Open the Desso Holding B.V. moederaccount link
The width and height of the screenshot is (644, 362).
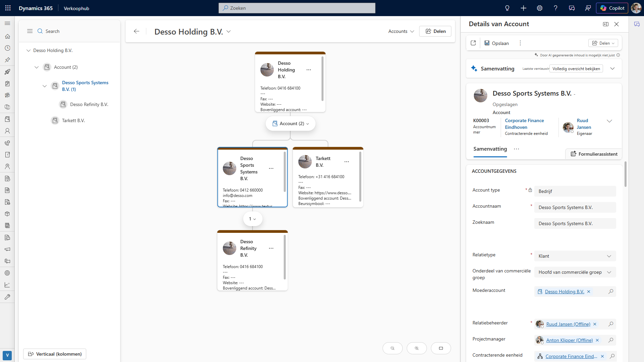[x=564, y=292]
